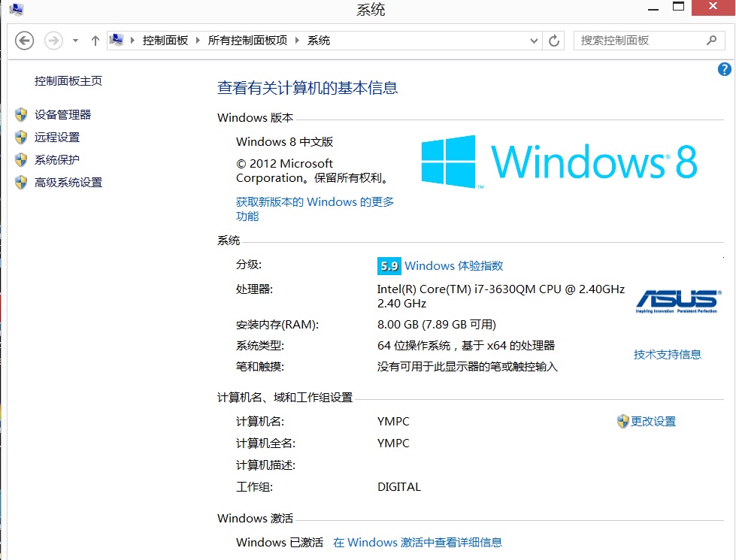The width and height of the screenshot is (736, 560).
Task: Open 在 Windows 激活中查看详细信息 link
Action: pos(417,543)
